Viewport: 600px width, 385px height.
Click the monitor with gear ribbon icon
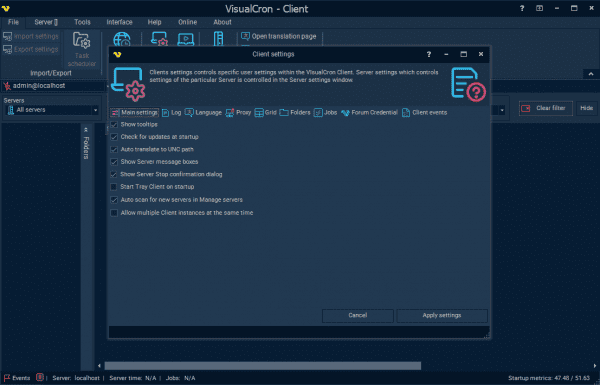click(x=159, y=39)
